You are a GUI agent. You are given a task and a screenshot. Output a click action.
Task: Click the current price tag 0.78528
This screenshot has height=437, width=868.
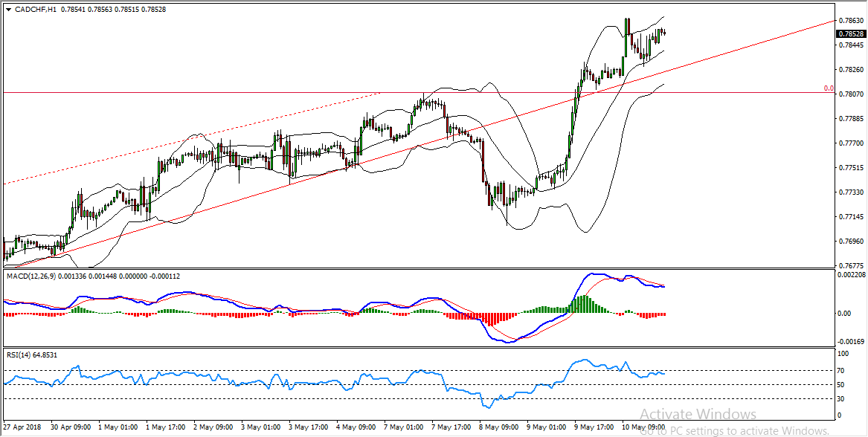852,33
